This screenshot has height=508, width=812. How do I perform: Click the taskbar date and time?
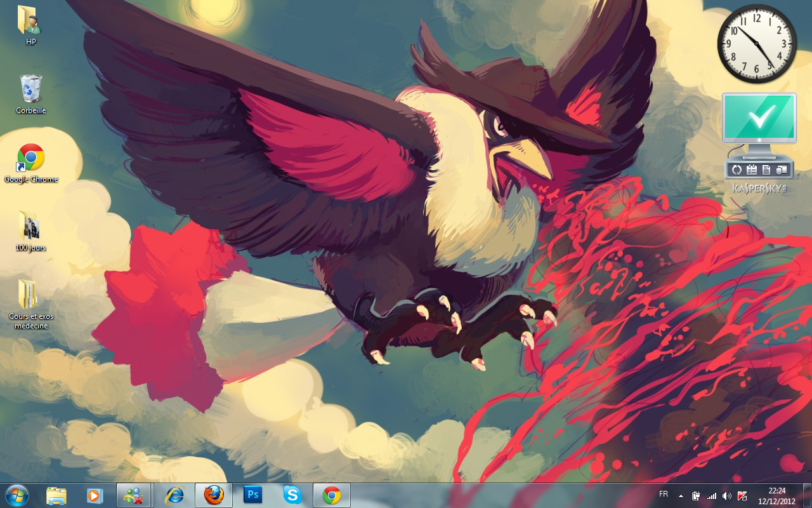coord(776,495)
